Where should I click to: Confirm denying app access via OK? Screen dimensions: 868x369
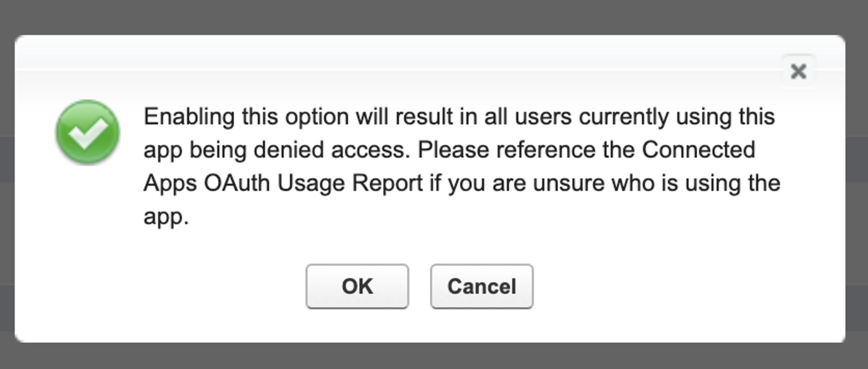tap(357, 287)
